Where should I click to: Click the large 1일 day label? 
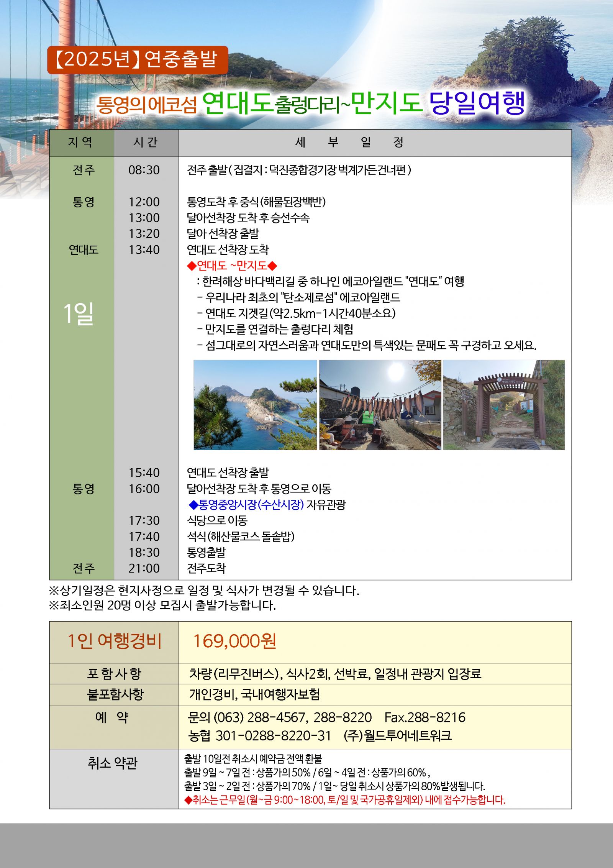tap(79, 314)
